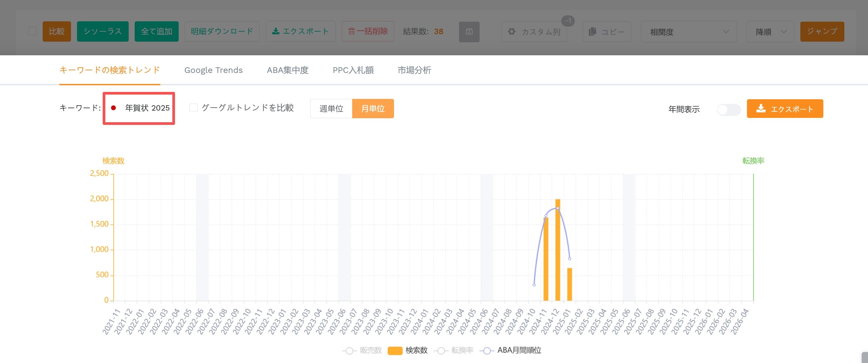Open the Google Trends tab
Screen dimensions: 868x363
pos(213,70)
